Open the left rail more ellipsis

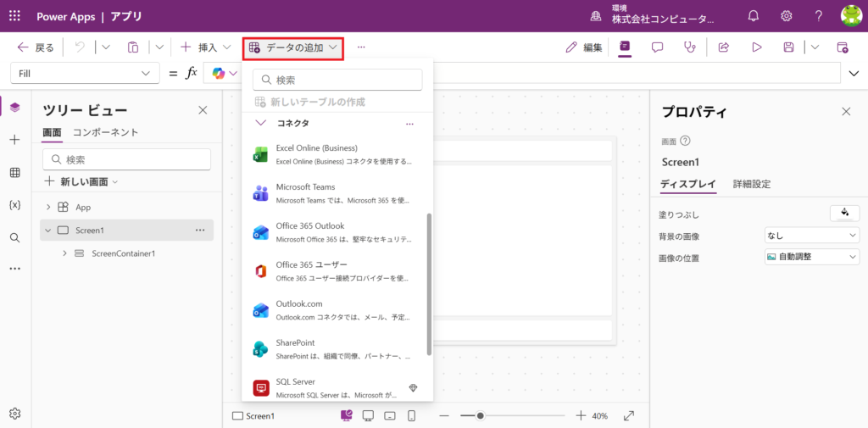tap(15, 269)
